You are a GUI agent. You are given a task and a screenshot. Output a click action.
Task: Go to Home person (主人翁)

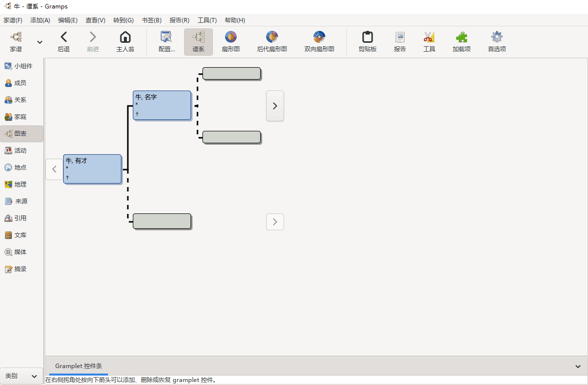click(x=125, y=42)
